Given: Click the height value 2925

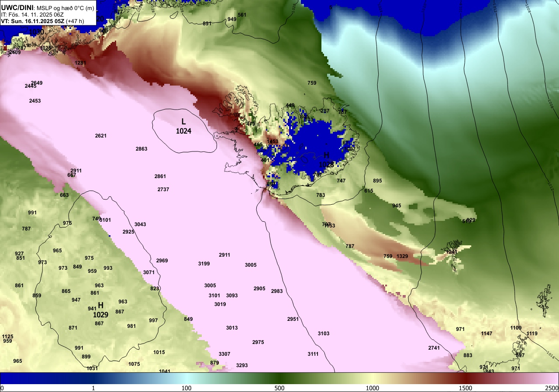Looking at the screenshot, I should point(128,232).
